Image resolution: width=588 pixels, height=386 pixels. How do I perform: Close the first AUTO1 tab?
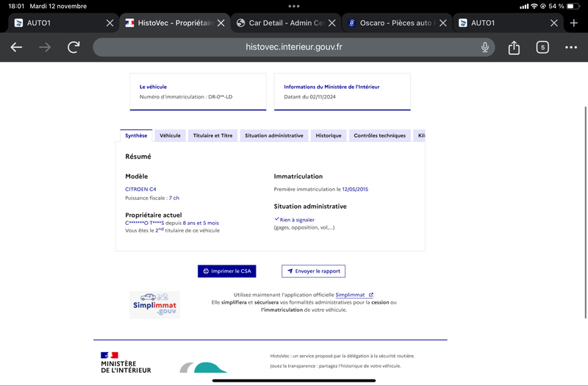point(110,23)
